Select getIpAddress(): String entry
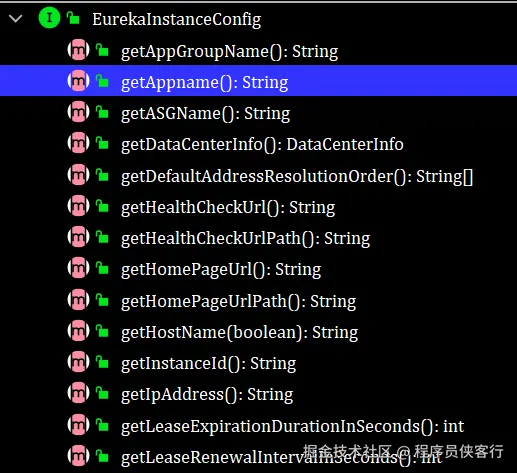This screenshot has width=517, height=473. pos(207,394)
